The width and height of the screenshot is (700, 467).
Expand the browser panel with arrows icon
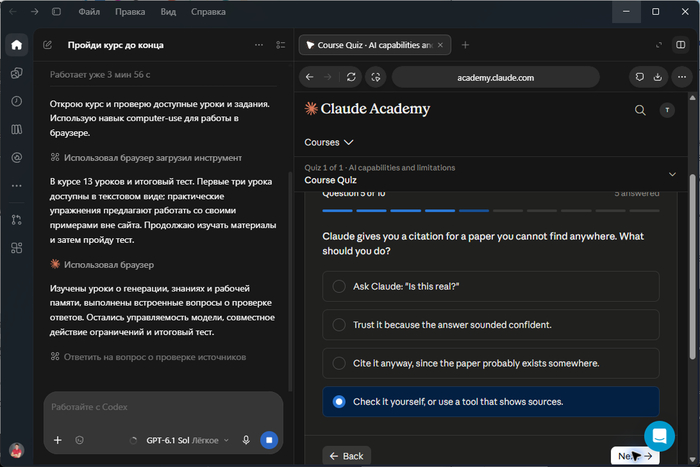pos(658,45)
